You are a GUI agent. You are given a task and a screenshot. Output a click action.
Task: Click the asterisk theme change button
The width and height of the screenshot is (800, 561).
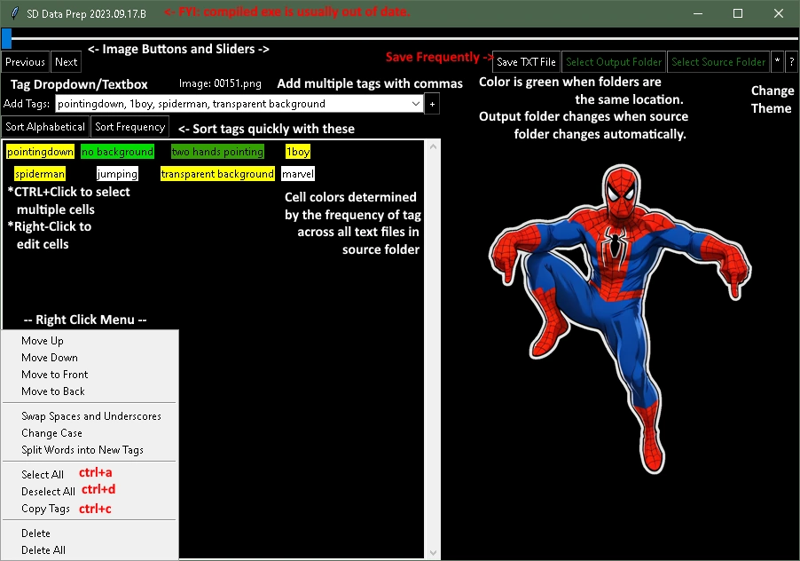pos(777,62)
